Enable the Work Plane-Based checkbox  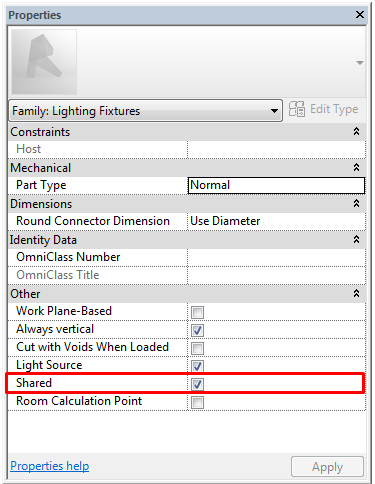pyautogui.click(x=197, y=312)
